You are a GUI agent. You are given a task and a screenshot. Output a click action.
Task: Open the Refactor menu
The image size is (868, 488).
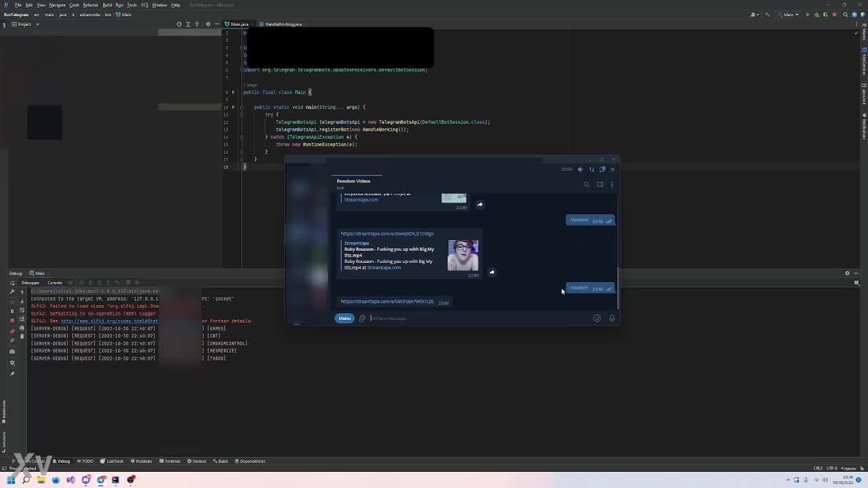point(90,5)
